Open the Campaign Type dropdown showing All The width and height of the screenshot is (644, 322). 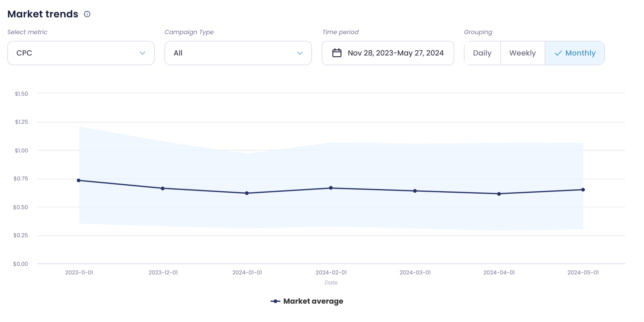click(237, 53)
